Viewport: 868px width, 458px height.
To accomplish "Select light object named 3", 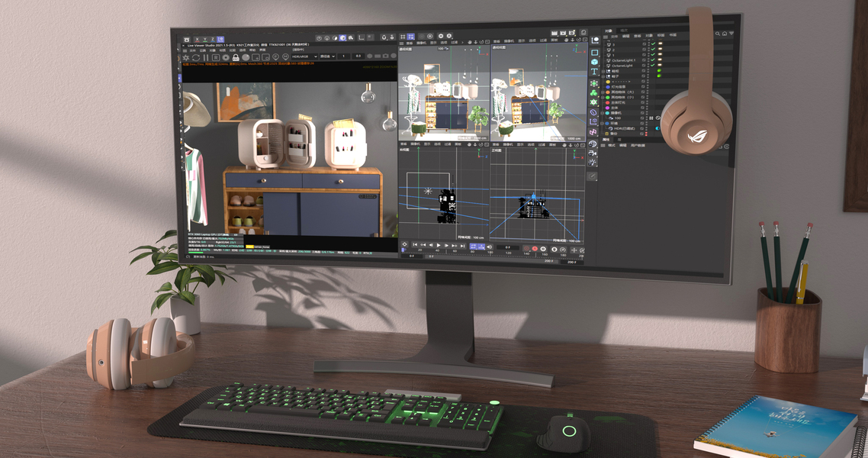I will click(612, 45).
